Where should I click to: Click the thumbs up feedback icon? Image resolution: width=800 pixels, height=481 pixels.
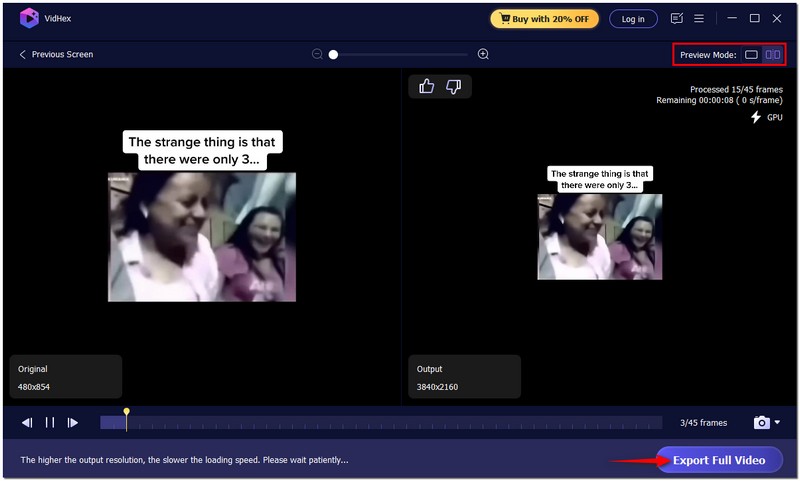tap(427, 87)
